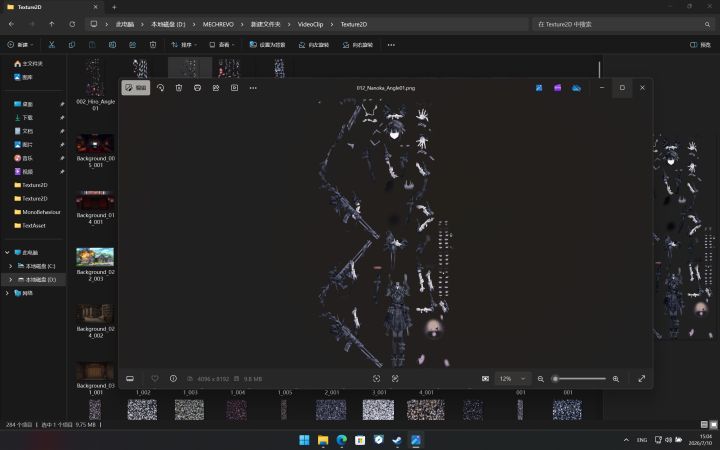
Task: Click the ENG input language indicator
Action: click(x=642, y=440)
